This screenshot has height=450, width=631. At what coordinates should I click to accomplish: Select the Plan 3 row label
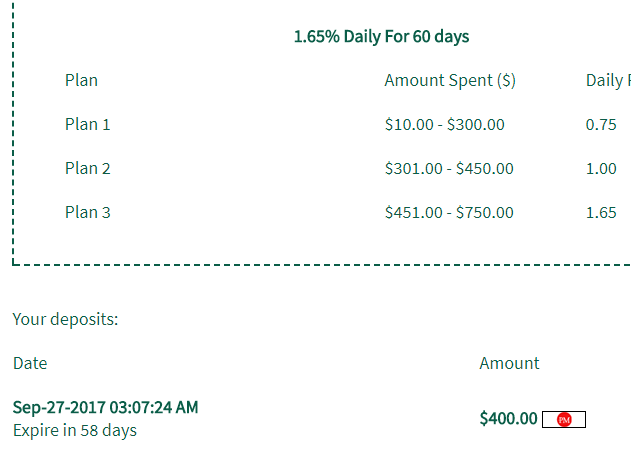[x=88, y=213]
